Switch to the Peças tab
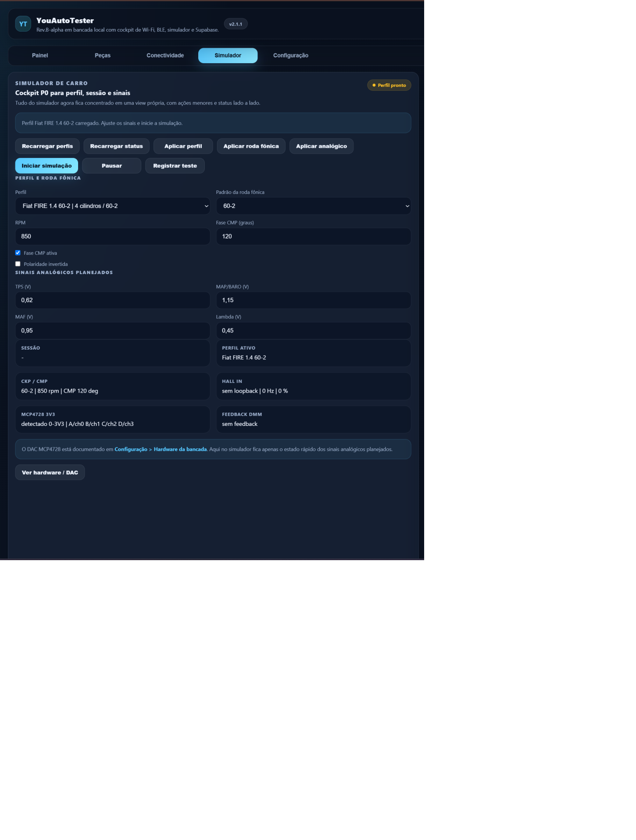The image size is (636, 840). point(103,55)
